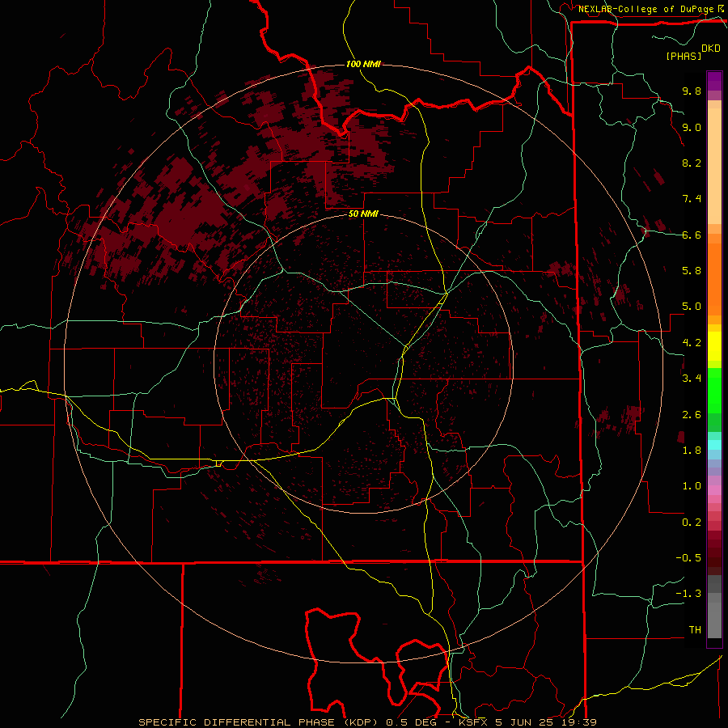Screen dimensions: 728x728
Task: Pick the purple band atop the color scale
Action: 714,81
